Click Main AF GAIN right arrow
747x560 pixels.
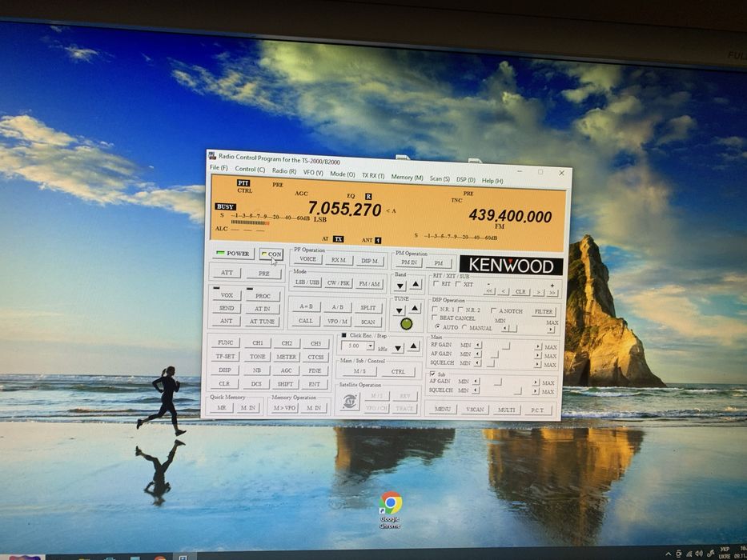[538, 356]
